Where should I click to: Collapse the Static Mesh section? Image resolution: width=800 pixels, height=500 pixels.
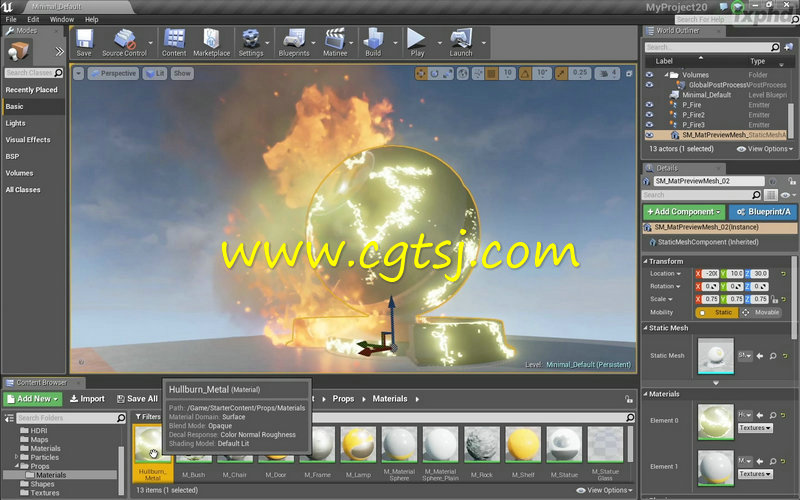coord(646,328)
